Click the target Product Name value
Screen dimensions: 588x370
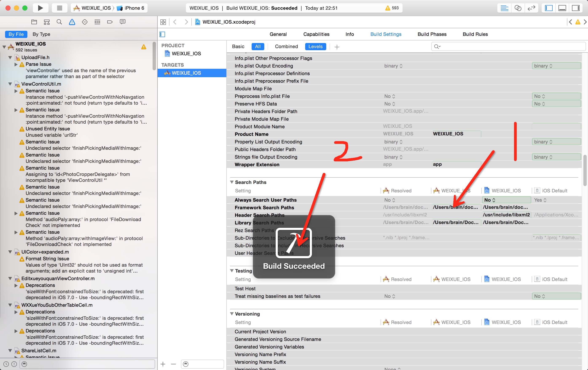click(456, 134)
